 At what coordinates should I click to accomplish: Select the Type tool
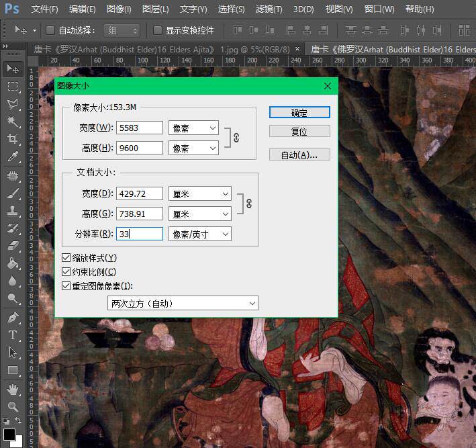pos(13,335)
